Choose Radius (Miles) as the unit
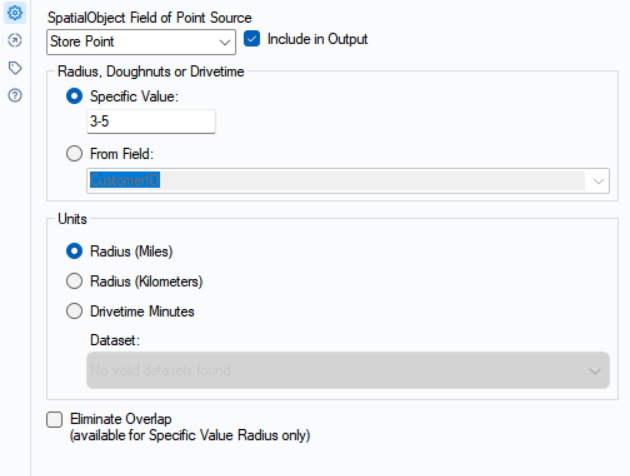The width and height of the screenshot is (630, 476). (x=74, y=251)
